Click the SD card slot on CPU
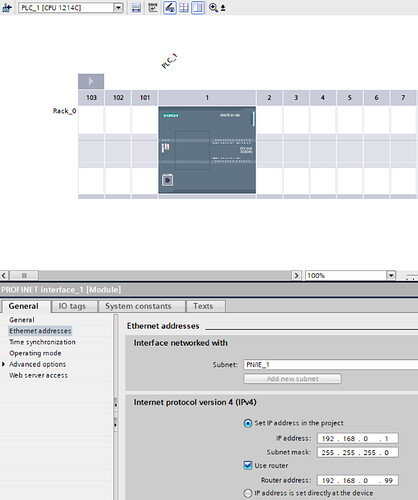The image size is (418, 500). click(167, 180)
